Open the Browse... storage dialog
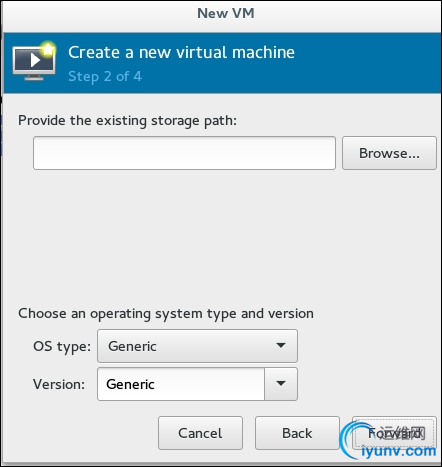Image resolution: width=442 pixels, height=467 pixels. pyautogui.click(x=389, y=153)
